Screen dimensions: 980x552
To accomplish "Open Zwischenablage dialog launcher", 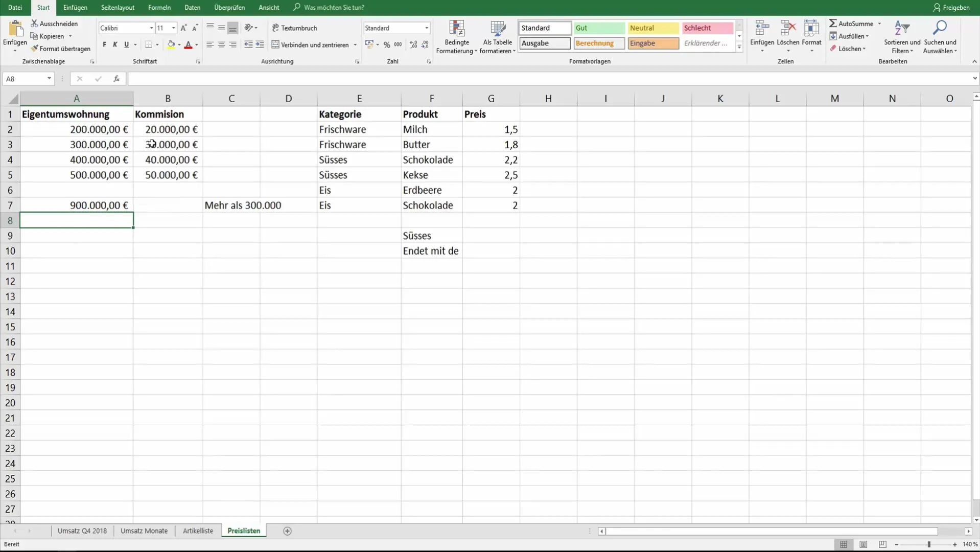I will (x=92, y=62).
